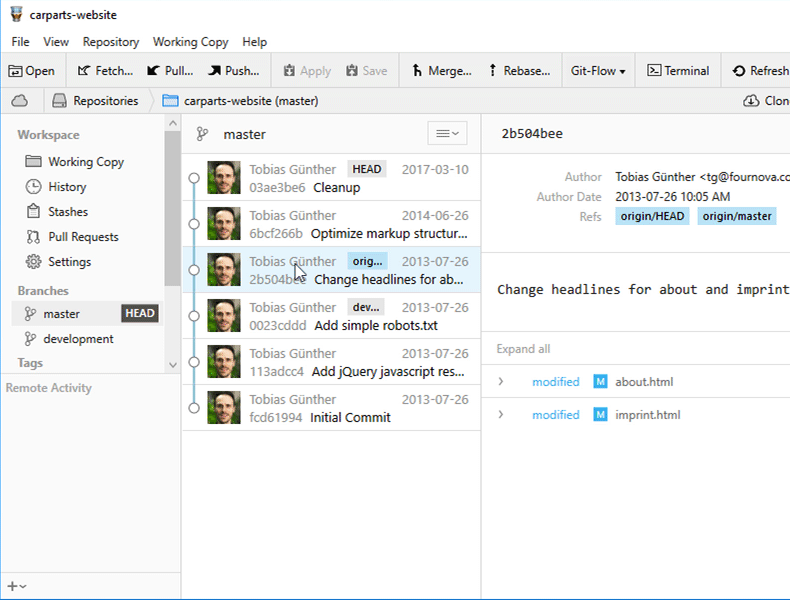The width and height of the screenshot is (790, 600).
Task: Open the commit list view options dropdown
Action: tap(447, 134)
